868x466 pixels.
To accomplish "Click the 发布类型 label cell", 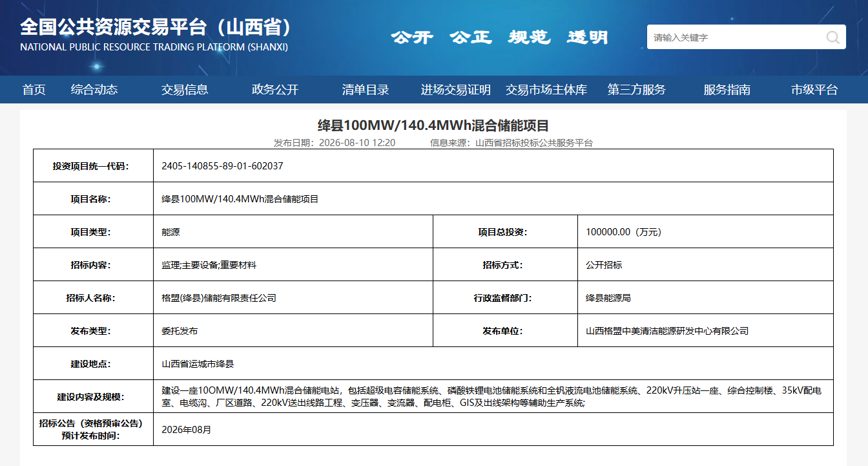I will coord(93,331).
